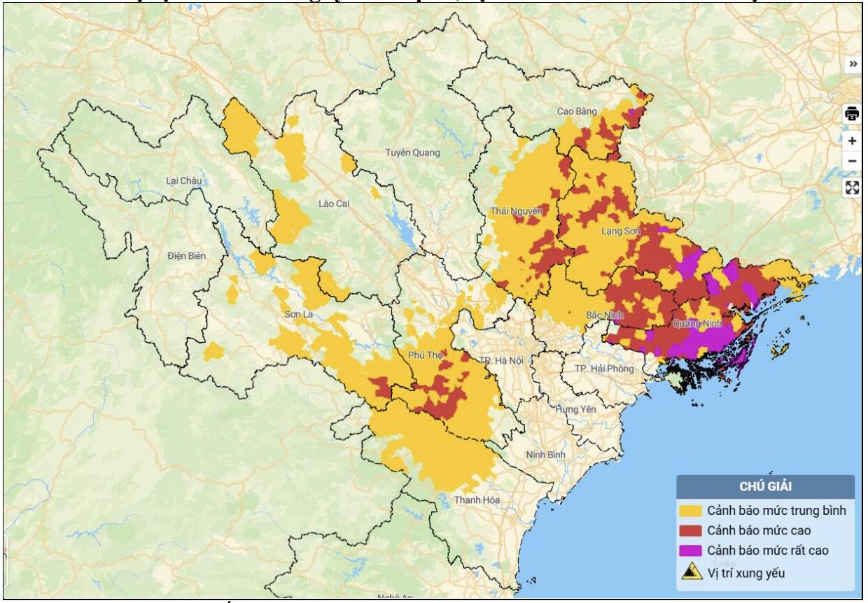The image size is (868, 603).
Task: Click the Thanh Hóa province label
Action: point(477,499)
